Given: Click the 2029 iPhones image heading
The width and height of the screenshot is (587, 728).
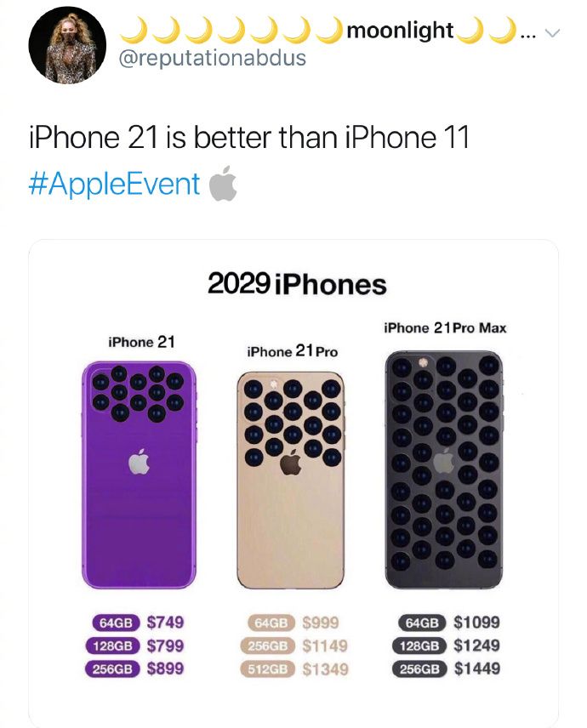Looking at the screenshot, I should tap(297, 284).
